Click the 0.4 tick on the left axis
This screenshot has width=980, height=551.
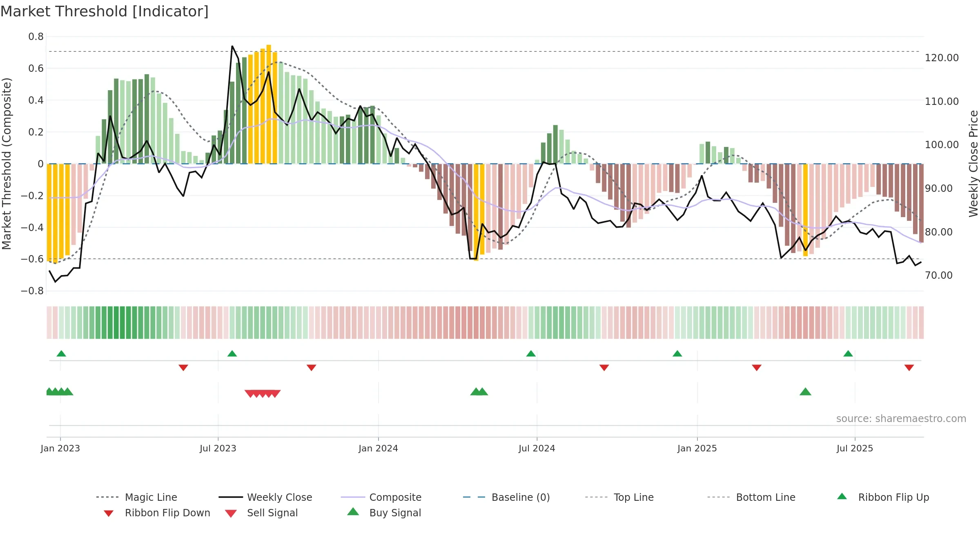36,100
